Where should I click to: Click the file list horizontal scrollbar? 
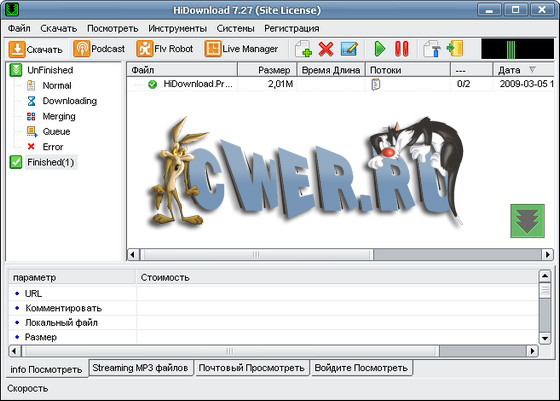(x=340, y=255)
